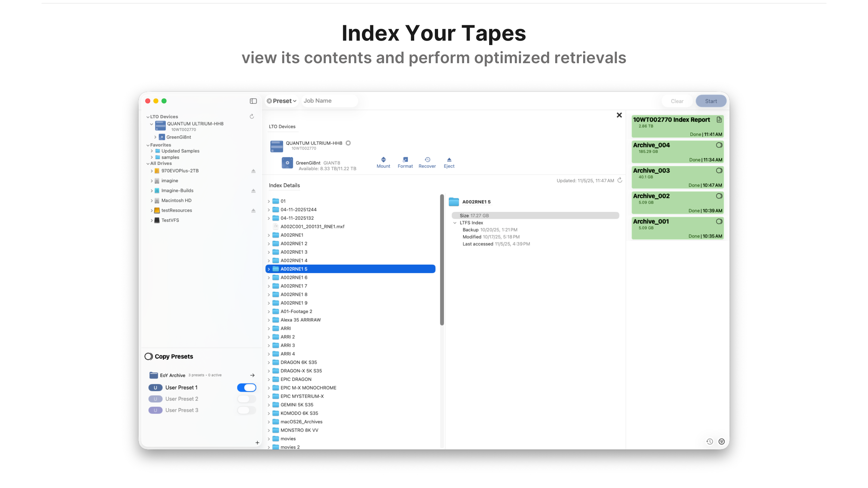The image size is (868, 488).
Task: Collapse the LTFS Index section
Action: [x=455, y=223]
